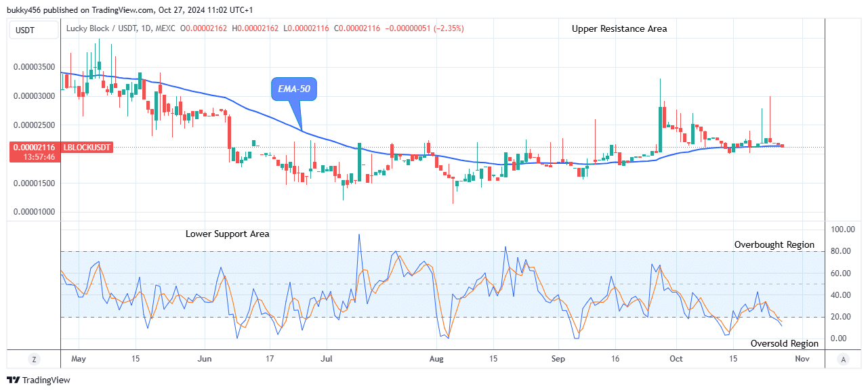Screen dimensions: 868x392
Task: Toggle the Oversold Region label
Action: pos(785,343)
